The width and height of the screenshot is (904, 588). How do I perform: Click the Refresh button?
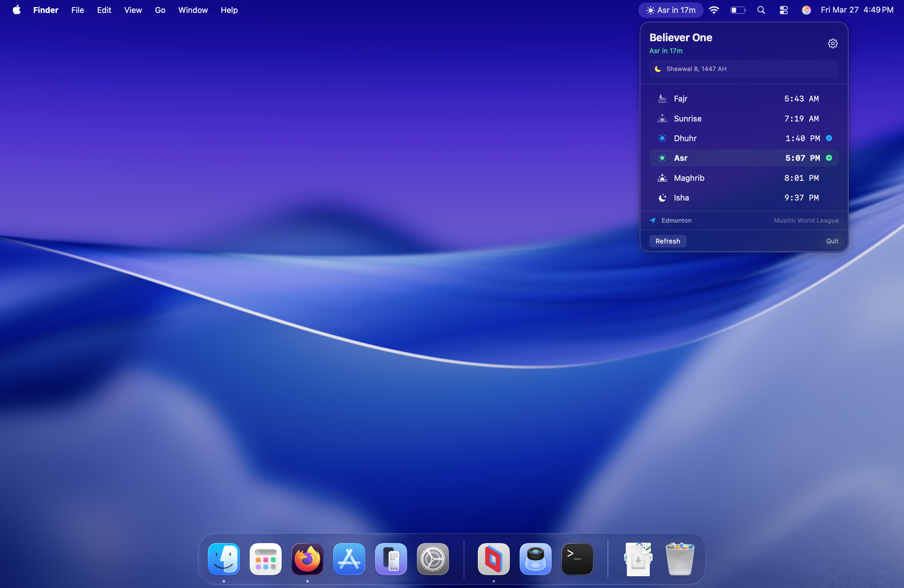click(x=667, y=241)
